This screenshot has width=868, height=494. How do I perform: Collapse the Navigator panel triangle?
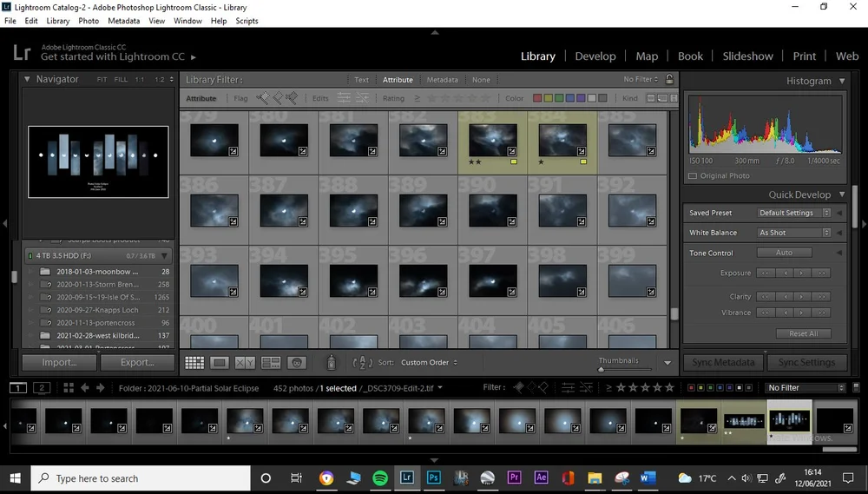click(x=27, y=79)
